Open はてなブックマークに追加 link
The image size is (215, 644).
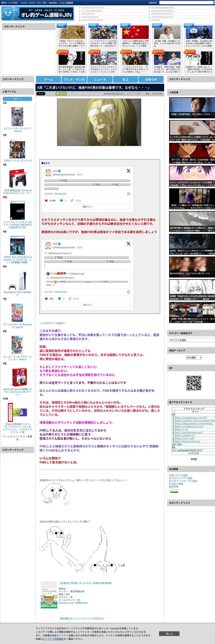tap(183, 481)
